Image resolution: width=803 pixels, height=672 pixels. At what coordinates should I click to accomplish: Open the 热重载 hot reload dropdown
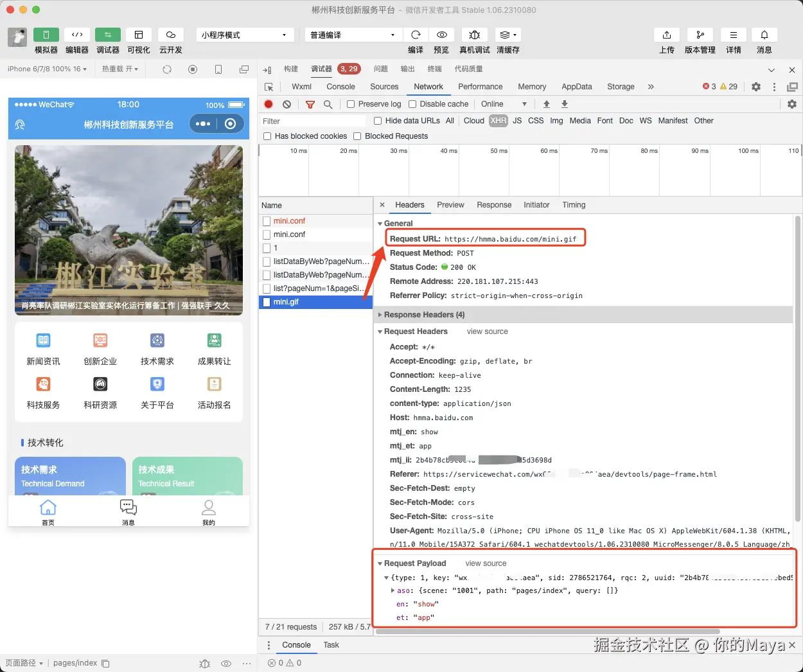[120, 69]
